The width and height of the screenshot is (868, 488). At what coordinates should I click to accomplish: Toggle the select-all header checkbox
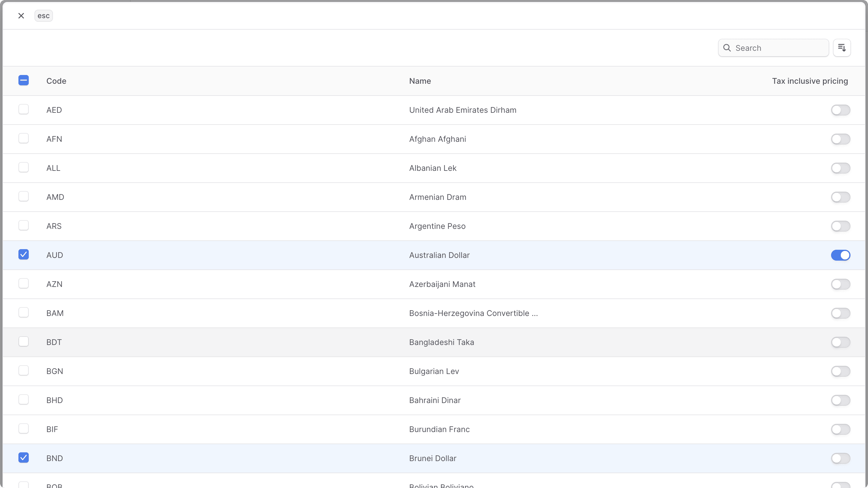(x=24, y=80)
